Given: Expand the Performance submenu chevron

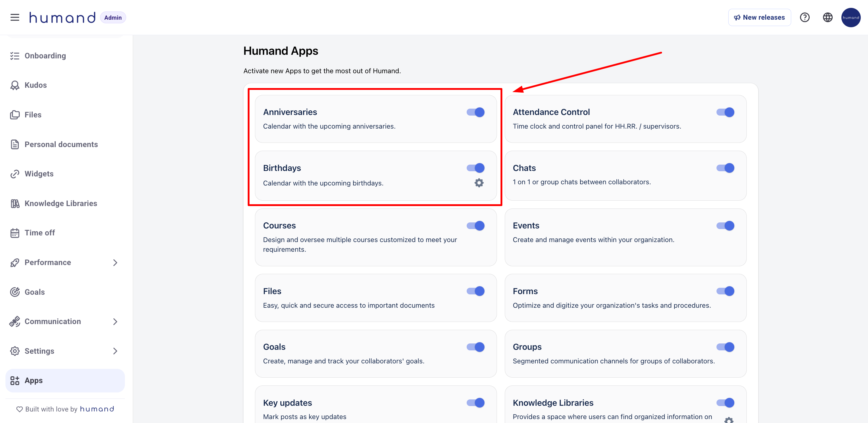Looking at the screenshot, I should click(115, 263).
